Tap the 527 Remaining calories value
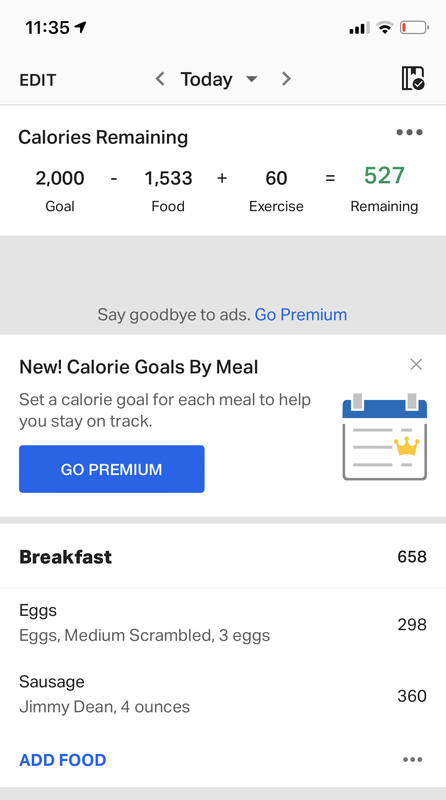446x800 pixels. pyautogui.click(x=384, y=176)
